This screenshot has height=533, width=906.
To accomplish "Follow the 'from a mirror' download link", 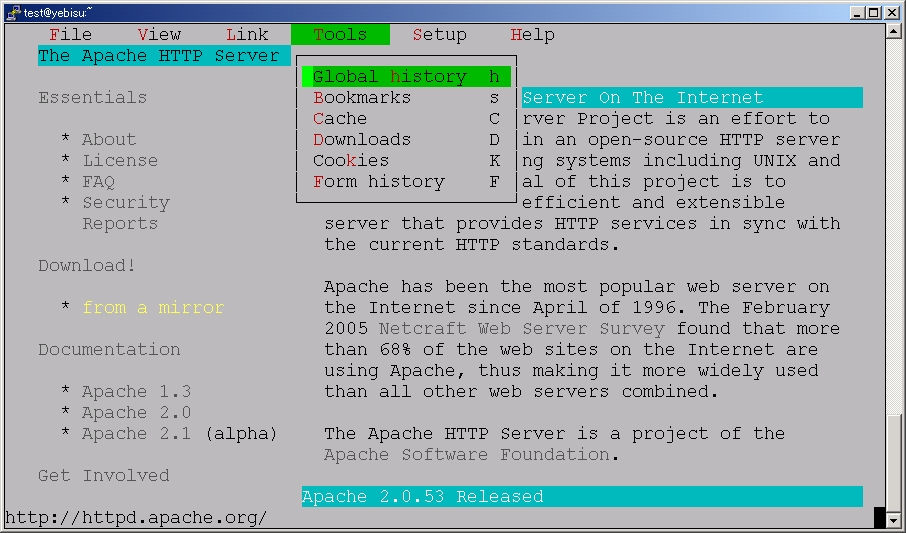I will [x=153, y=307].
